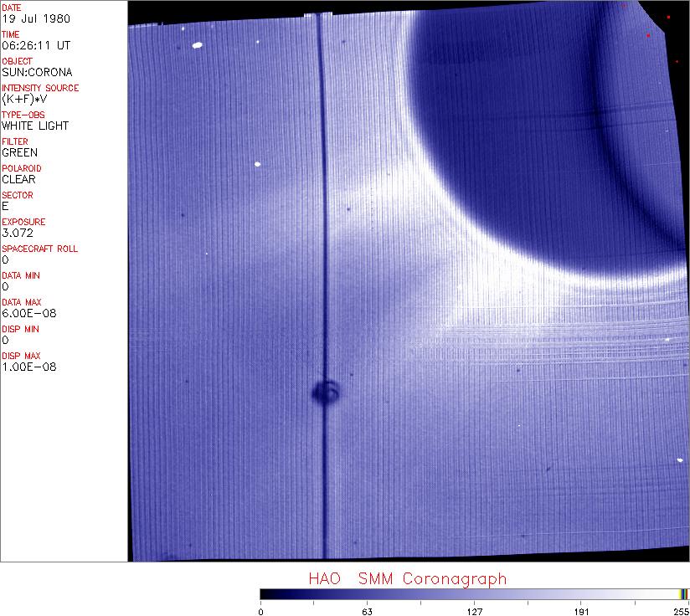690x616 pixels.
Task: Select the 'WHITE LIGHT' observation type
Action: point(35,126)
